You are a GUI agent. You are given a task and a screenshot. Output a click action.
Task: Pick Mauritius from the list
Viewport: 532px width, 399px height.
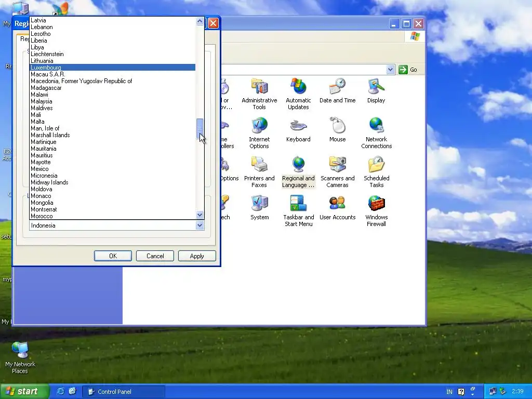coord(113,155)
